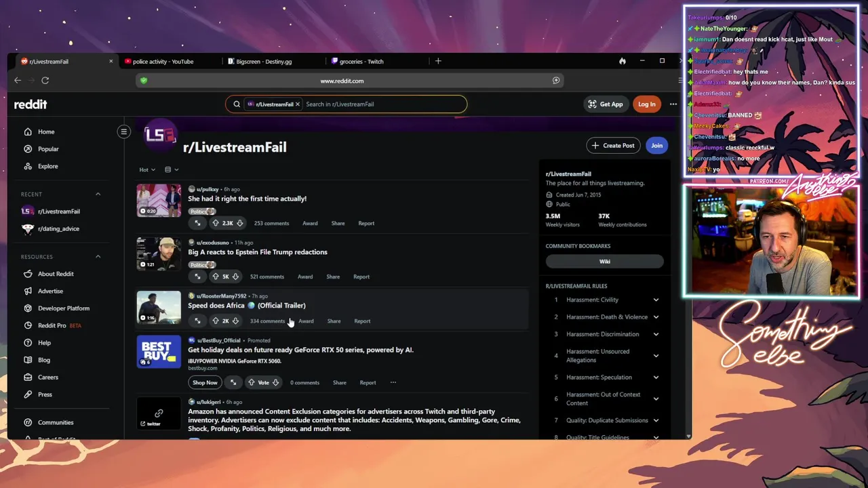This screenshot has width=868, height=488.
Task: Switch to groceries Twitch tab
Action: coord(361,61)
